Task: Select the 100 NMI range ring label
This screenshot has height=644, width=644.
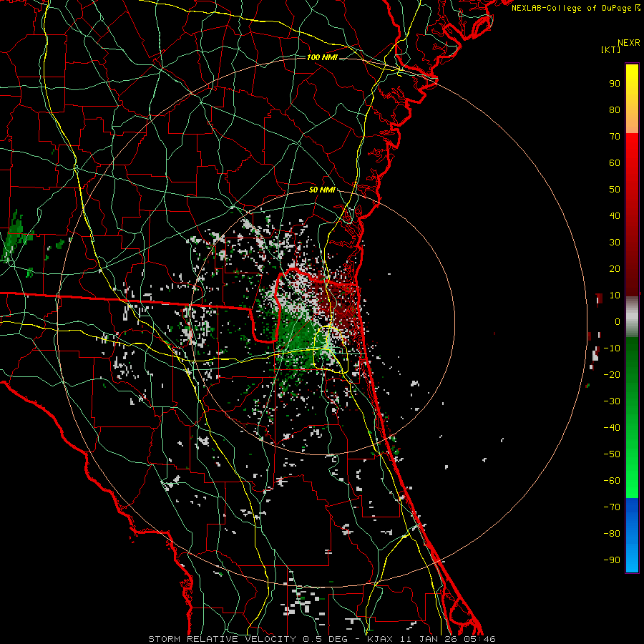Action: pos(322,57)
